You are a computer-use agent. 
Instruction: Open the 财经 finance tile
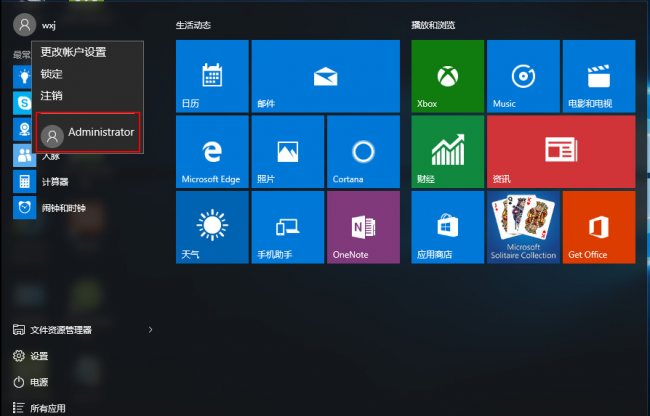click(x=448, y=152)
